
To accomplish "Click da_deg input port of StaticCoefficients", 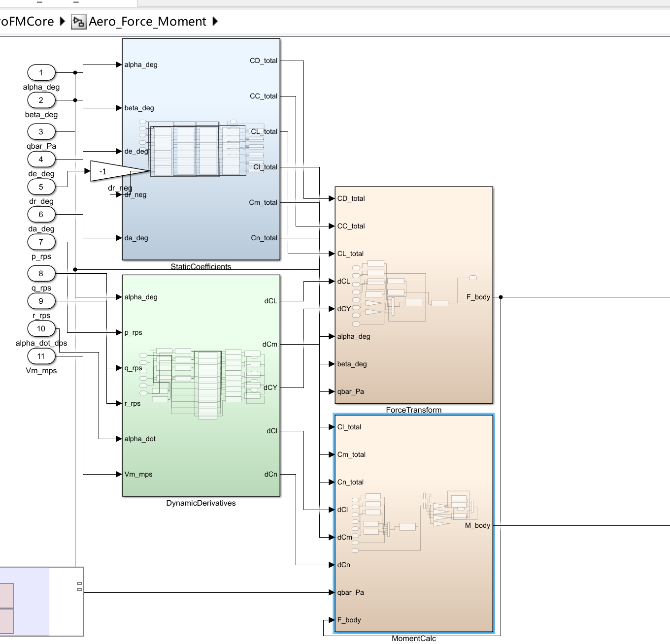I will (x=136, y=238).
